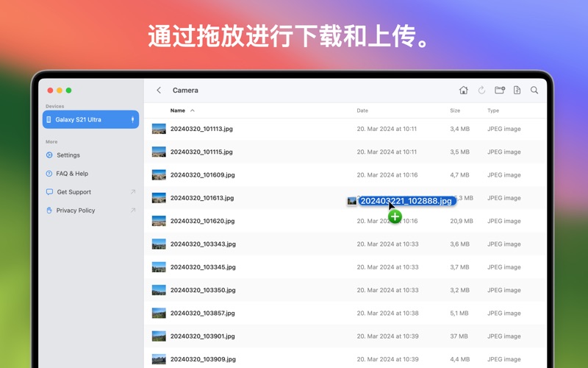588x368 pixels.
Task: Click external arrow next to Get Support
Action: pos(133,192)
